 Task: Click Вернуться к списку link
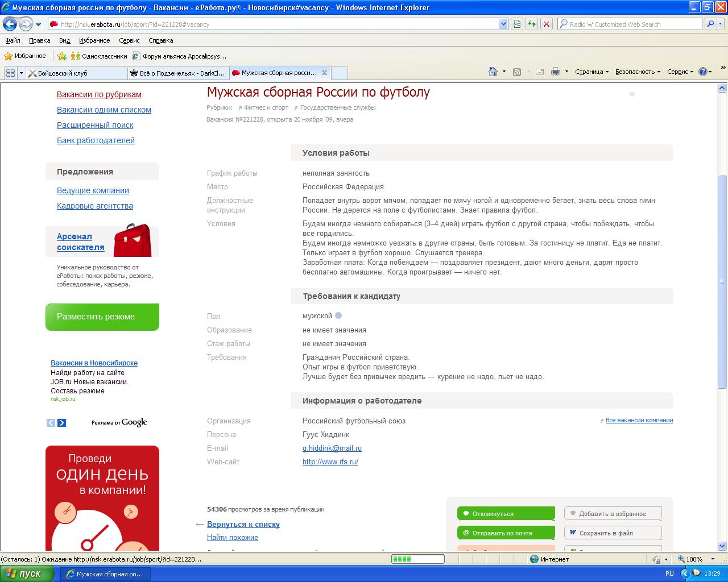click(x=243, y=524)
